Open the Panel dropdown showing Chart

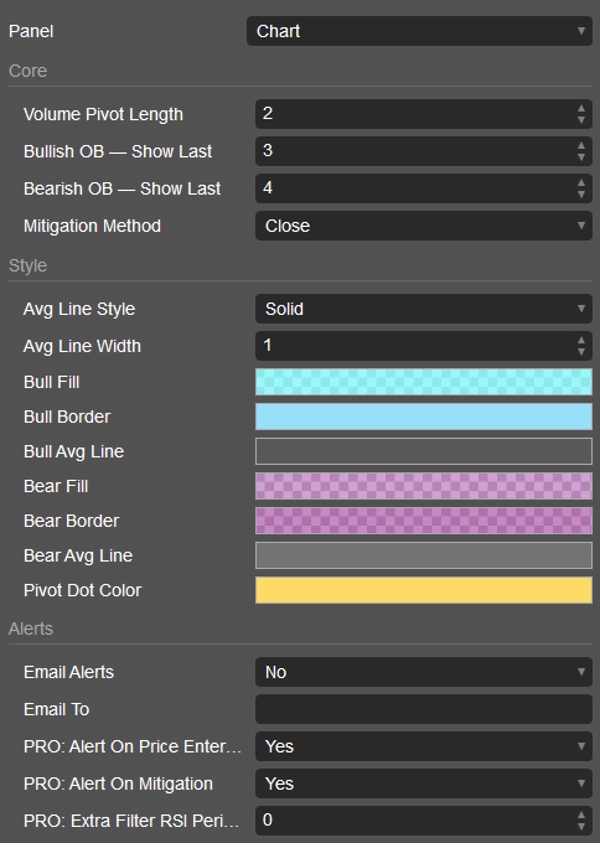click(420, 31)
